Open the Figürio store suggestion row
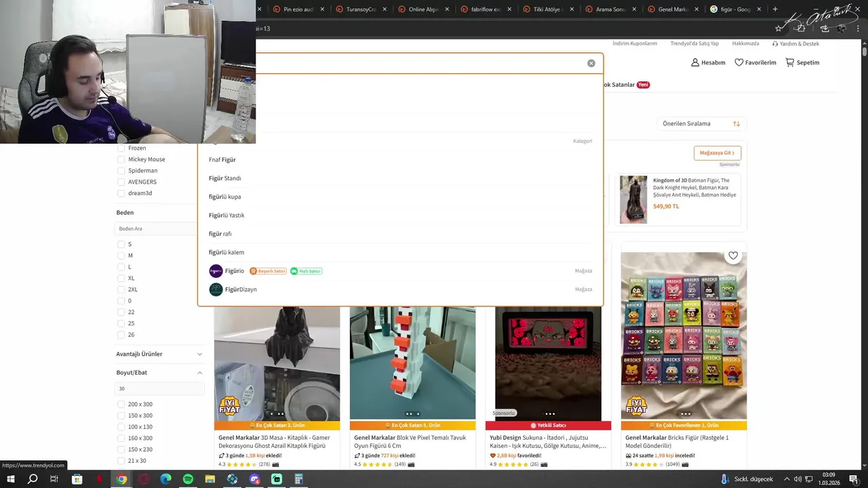 [400, 271]
